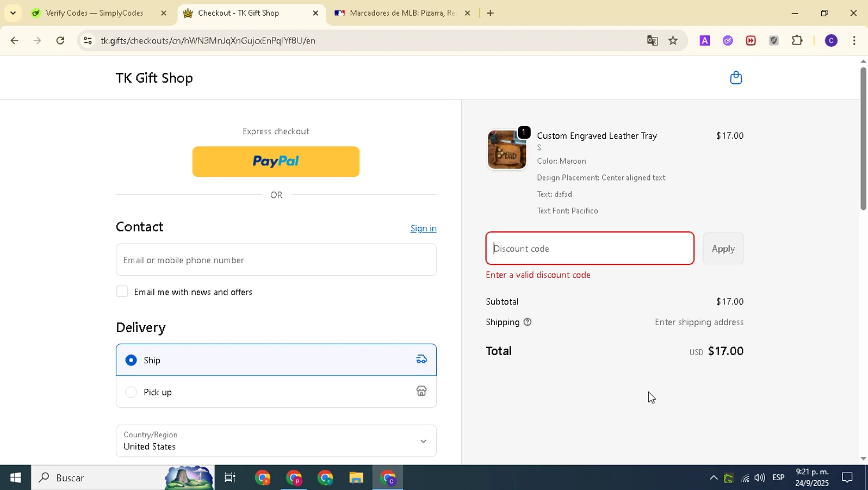Open the network status tray icon

coord(745,478)
